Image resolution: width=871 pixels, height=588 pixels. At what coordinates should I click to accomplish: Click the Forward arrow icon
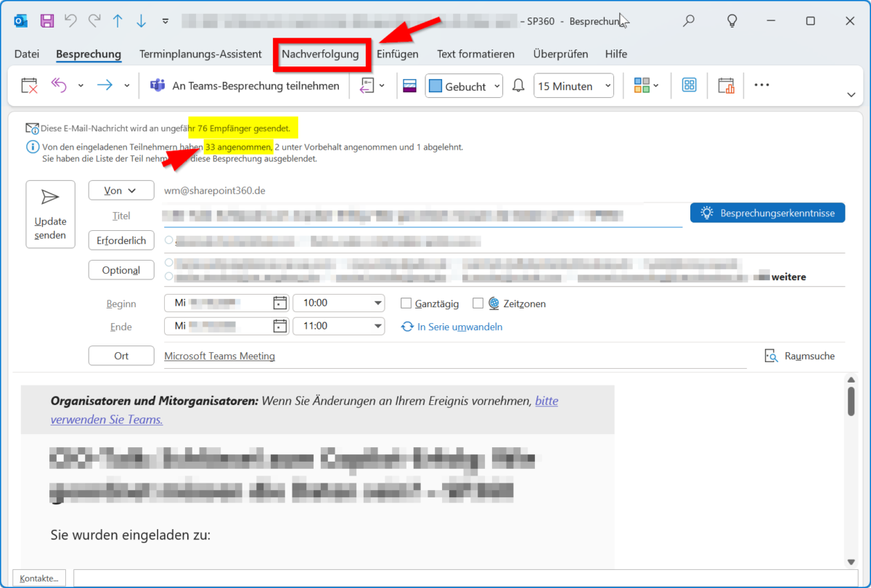(x=105, y=86)
